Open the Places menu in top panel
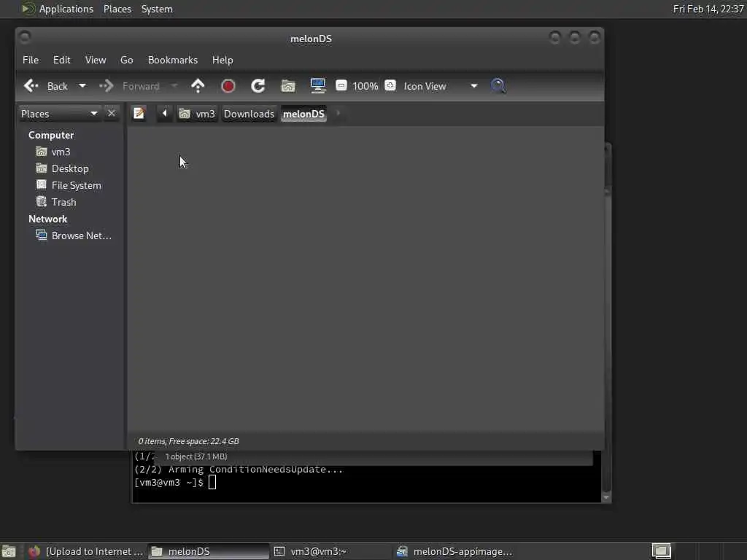Viewport: 747px width, 560px height. [117, 9]
